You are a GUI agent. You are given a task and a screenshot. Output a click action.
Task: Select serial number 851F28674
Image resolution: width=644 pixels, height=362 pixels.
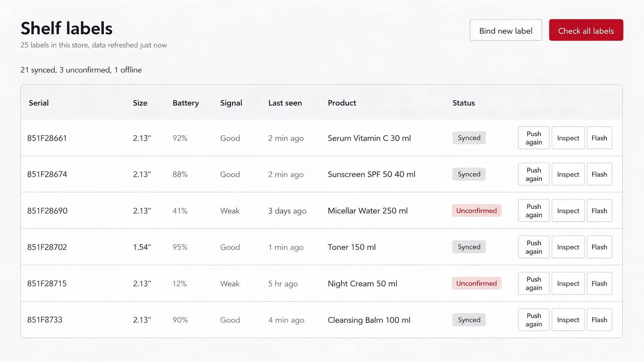click(47, 174)
